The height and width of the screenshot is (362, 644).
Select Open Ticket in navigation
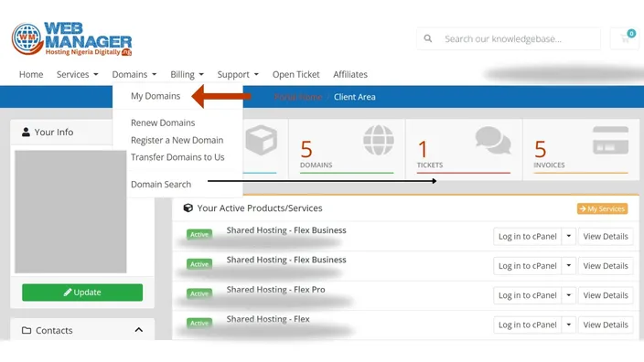pyautogui.click(x=295, y=74)
